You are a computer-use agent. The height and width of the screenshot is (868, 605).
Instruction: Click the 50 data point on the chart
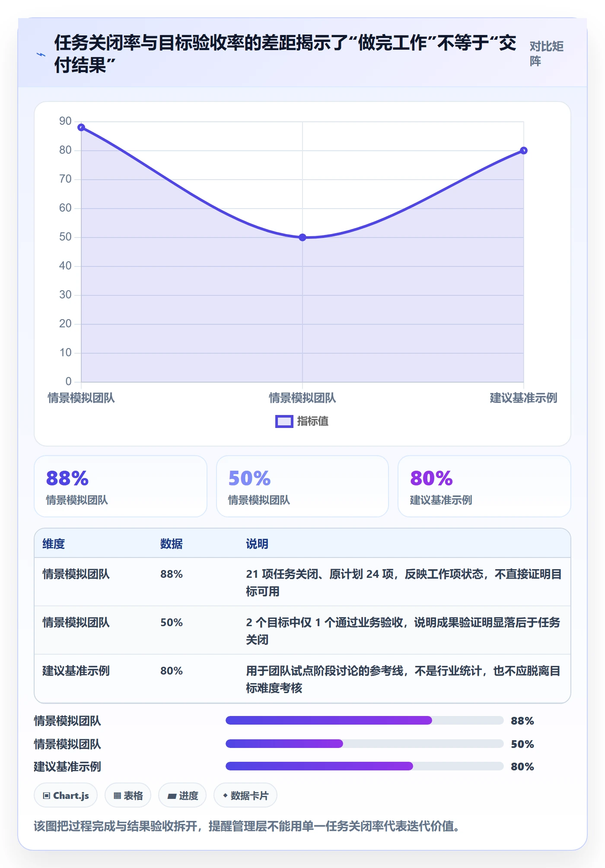(302, 238)
